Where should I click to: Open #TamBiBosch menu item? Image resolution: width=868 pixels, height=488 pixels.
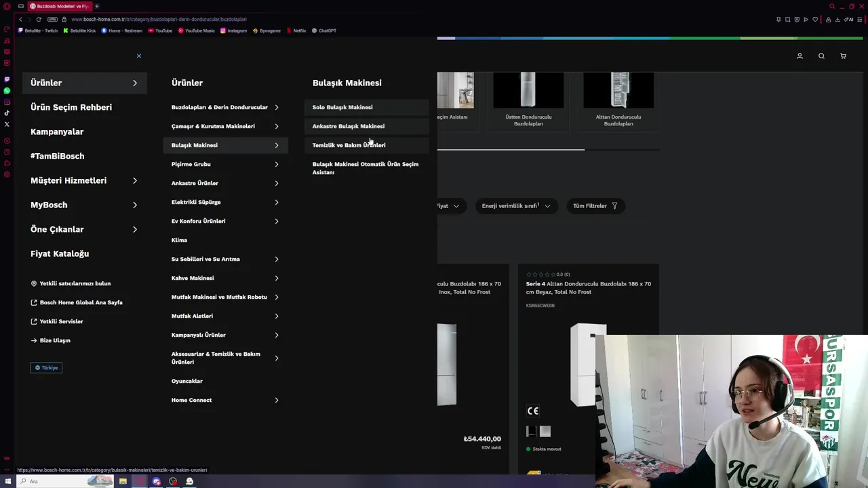click(58, 156)
